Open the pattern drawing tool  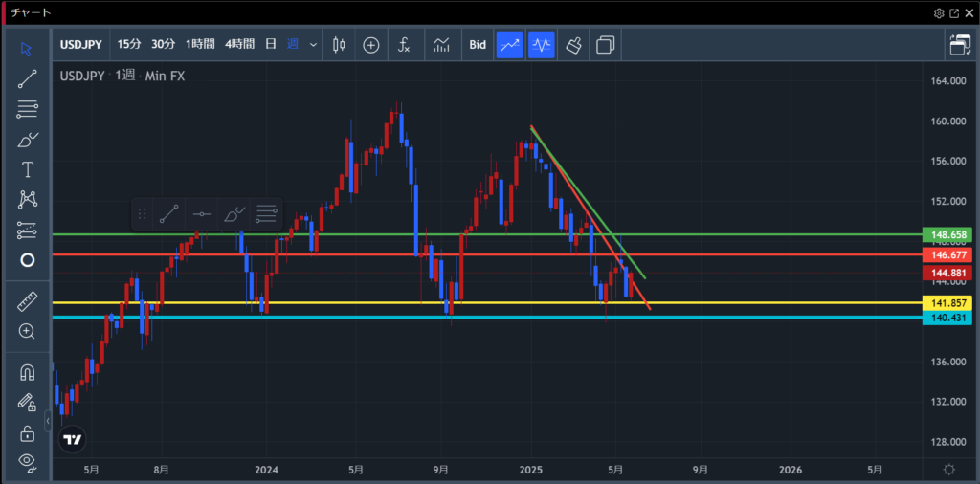[x=27, y=200]
